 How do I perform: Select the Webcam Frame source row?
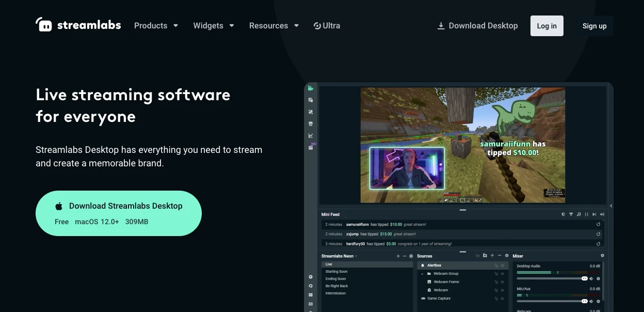(x=463, y=282)
